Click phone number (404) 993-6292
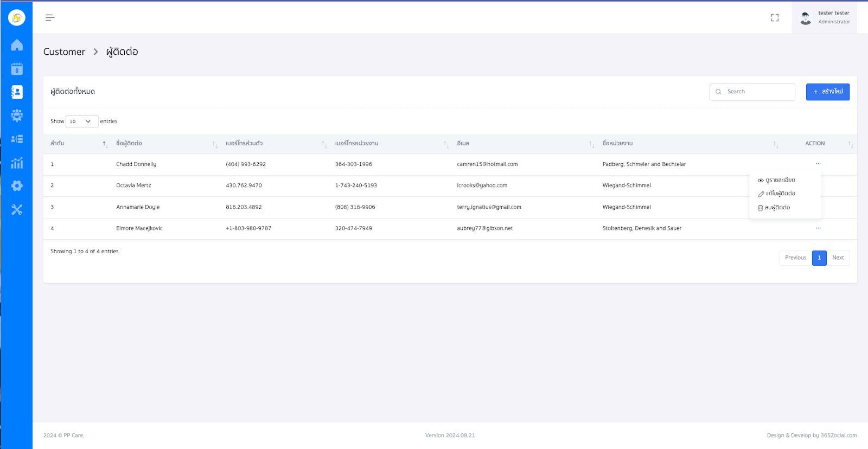The width and height of the screenshot is (868, 449). click(246, 164)
